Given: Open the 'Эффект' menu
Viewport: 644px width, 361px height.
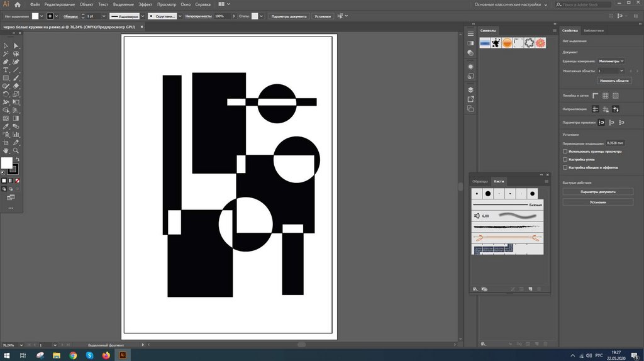Looking at the screenshot, I should point(145,4).
